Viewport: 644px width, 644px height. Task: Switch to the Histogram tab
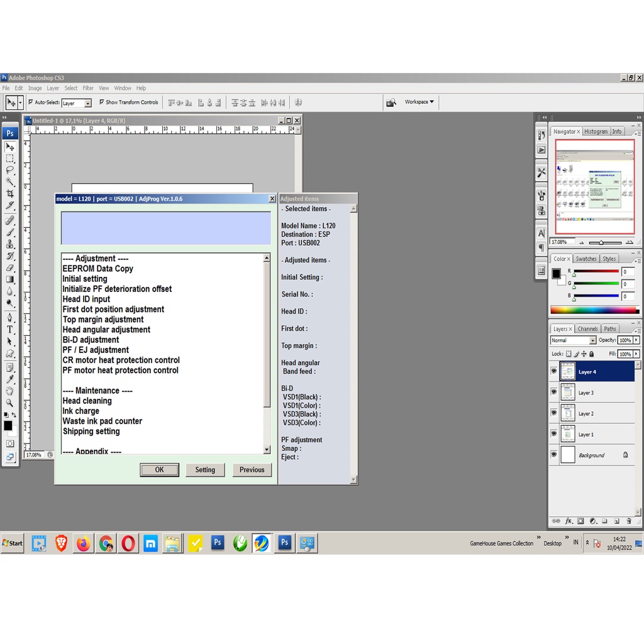pos(596,131)
